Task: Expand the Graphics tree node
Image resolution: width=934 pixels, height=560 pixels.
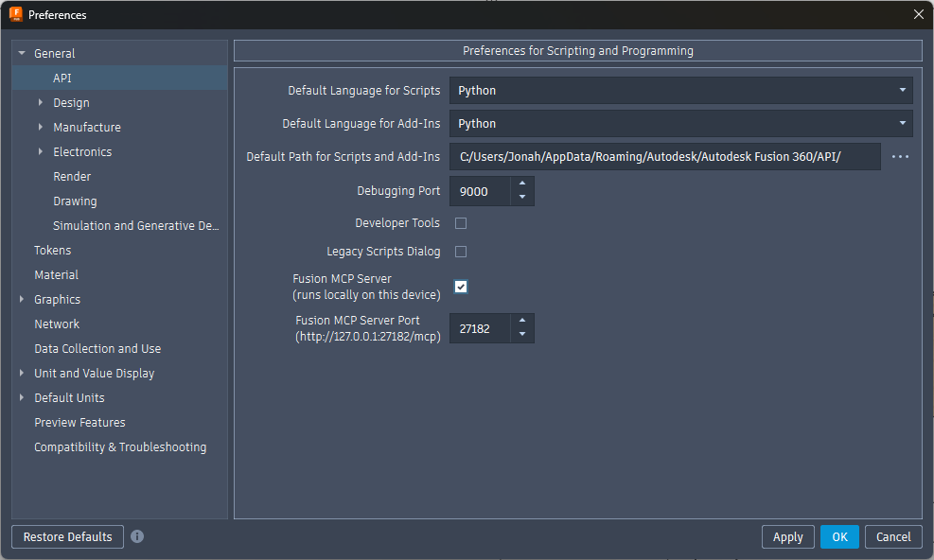Action: [x=22, y=299]
